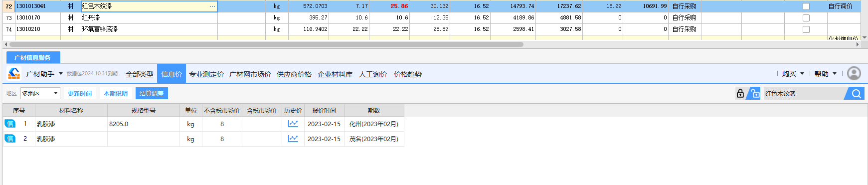Switch to the 专业测定价 tab
This screenshot has height=185, width=868.
coord(206,74)
